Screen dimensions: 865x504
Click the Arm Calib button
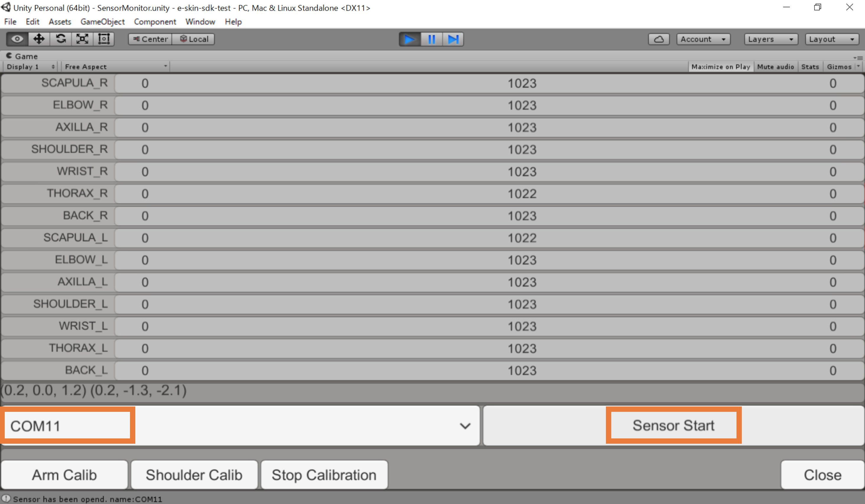64,475
